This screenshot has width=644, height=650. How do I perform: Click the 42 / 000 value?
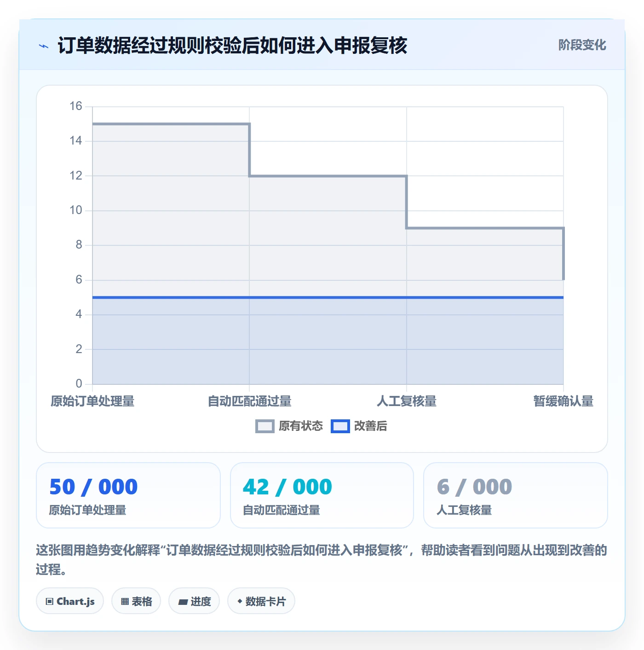click(287, 487)
